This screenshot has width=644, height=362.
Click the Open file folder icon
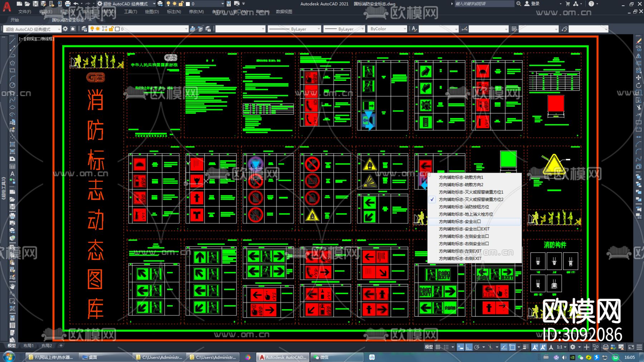[x=27, y=4]
